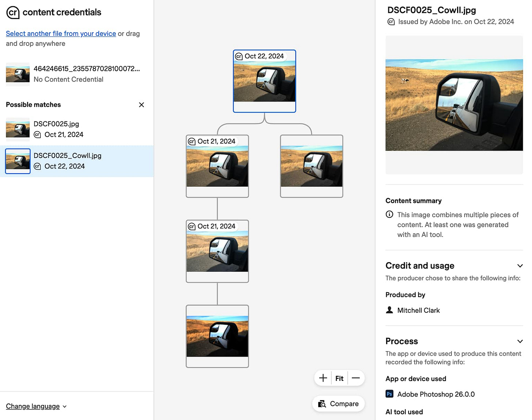Click the uploaded 464246615 file thumbnail
532x420 pixels.
point(18,73)
